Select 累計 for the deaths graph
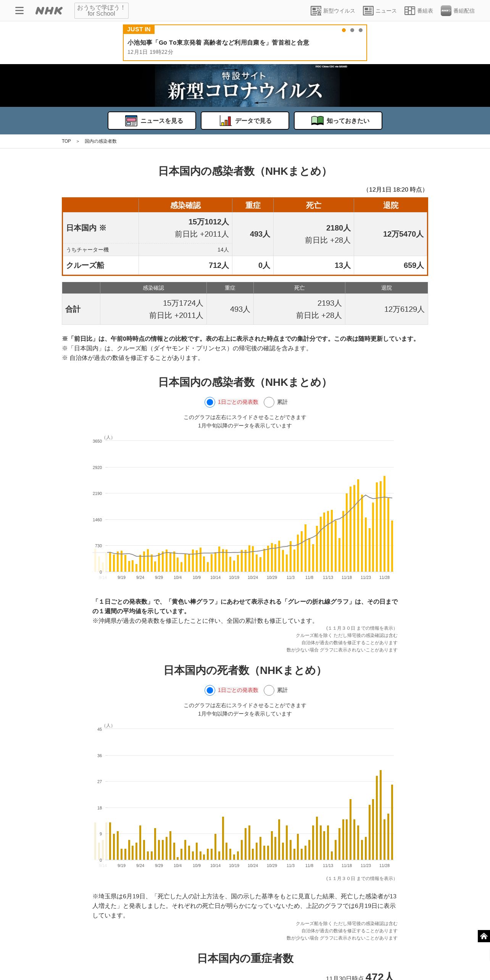490x980 pixels. (x=269, y=690)
